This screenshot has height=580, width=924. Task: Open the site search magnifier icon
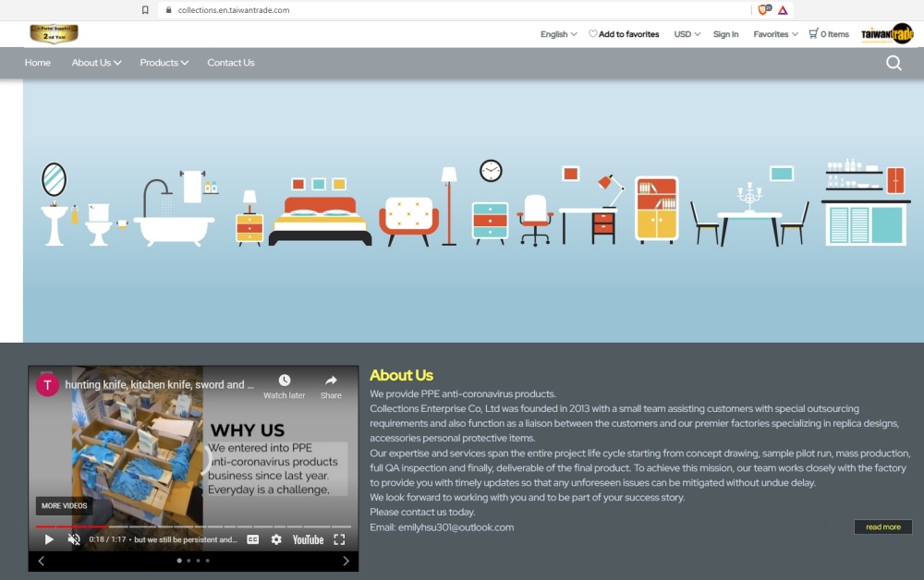pos(894,63)
